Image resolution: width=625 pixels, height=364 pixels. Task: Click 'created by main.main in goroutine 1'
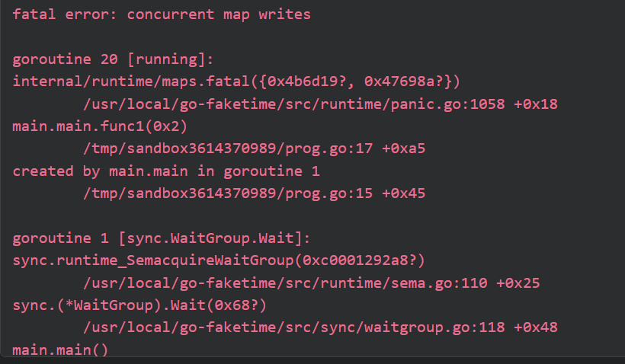pos(166,171)
